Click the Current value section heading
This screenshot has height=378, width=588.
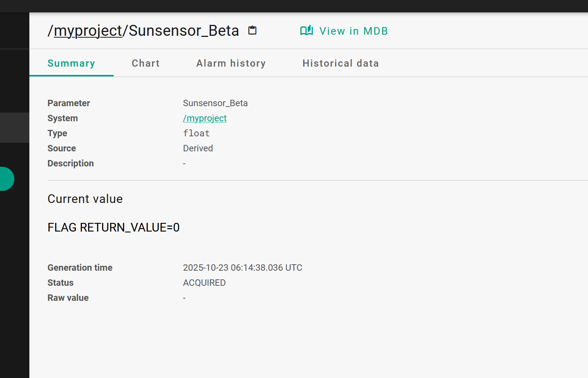pos(85,199)
